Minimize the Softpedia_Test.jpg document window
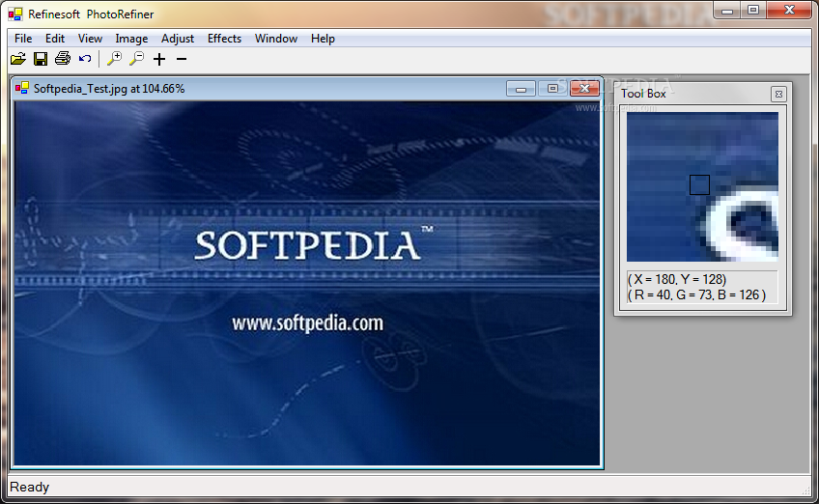The image size is (819, 504). [521, 89]
